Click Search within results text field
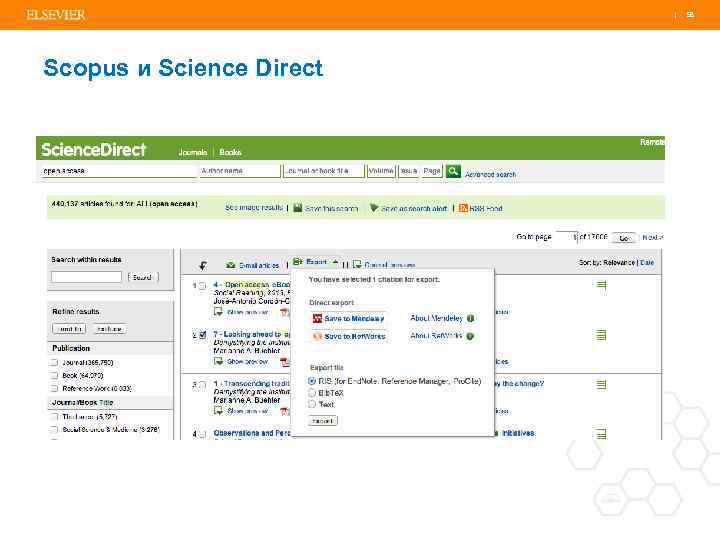720x540 pixels. (86, 276)
